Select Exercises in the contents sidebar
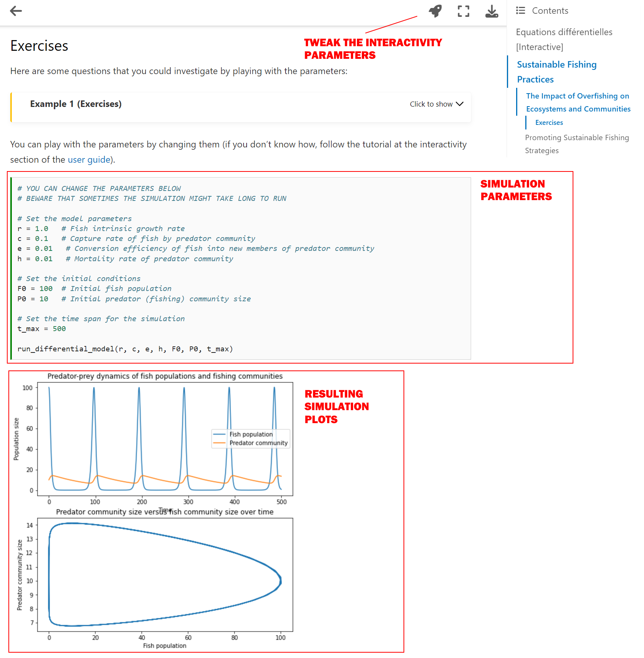The image size is (644, 658). click(549, 123)
